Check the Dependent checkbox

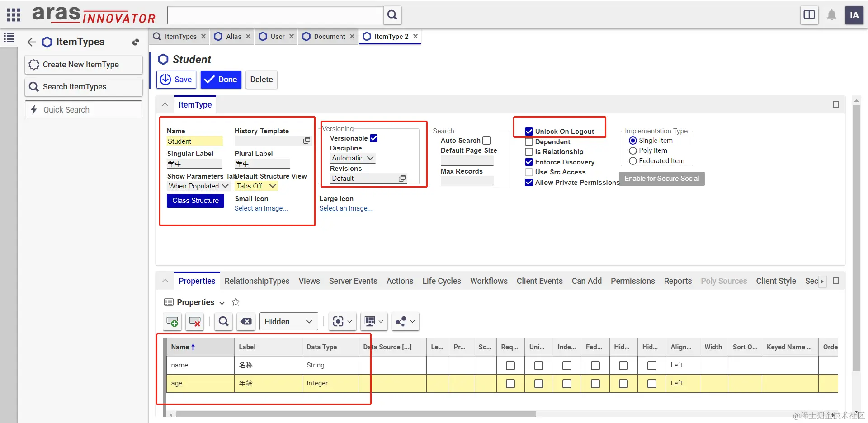pos(529,142)
